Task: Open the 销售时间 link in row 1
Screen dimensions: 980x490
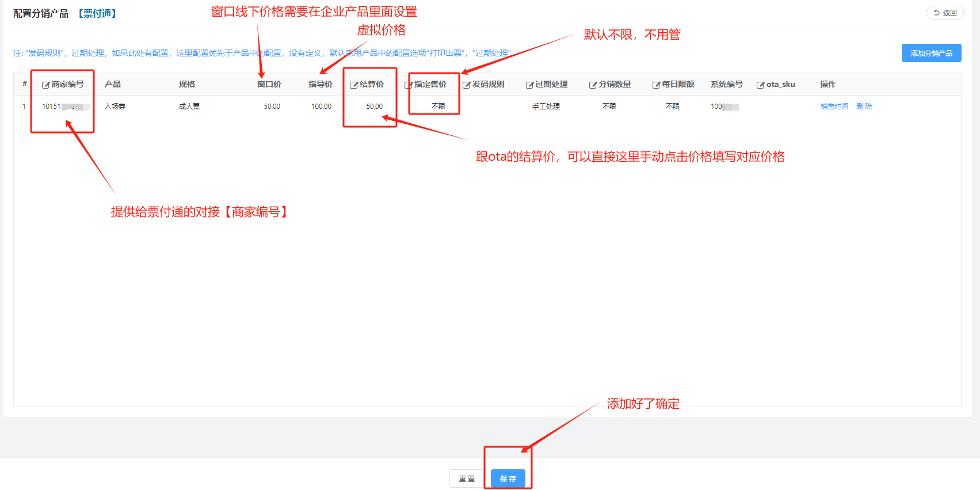Action: 834,107
